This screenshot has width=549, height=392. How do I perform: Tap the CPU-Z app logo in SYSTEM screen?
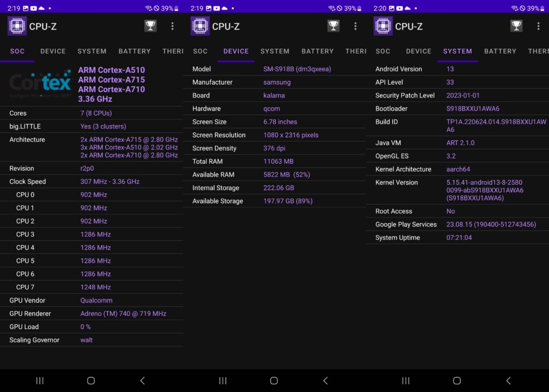tap(383, 26)
